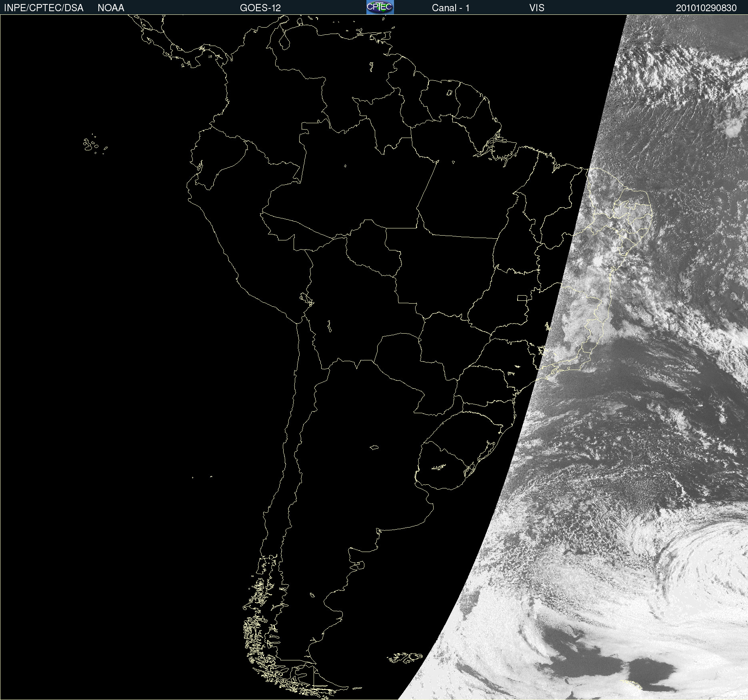
Task: Click the 201010290830 timestamp
Action: click(706, 8)
